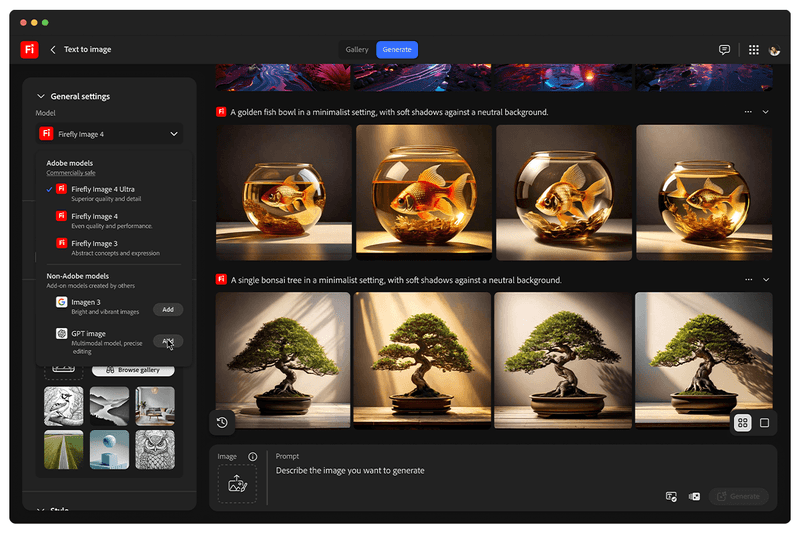Click the prompt description input field
The width and height of the screenshot is (800, 533).
[x=350, y=470]
